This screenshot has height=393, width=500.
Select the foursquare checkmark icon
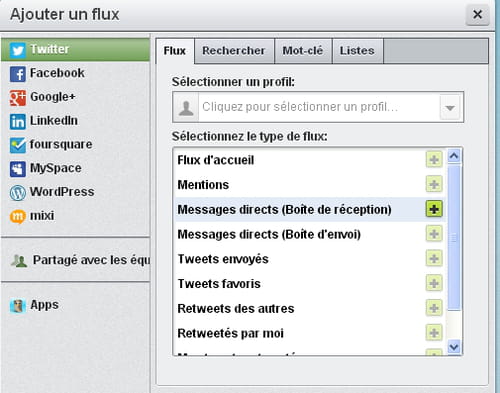click(17, 145)
